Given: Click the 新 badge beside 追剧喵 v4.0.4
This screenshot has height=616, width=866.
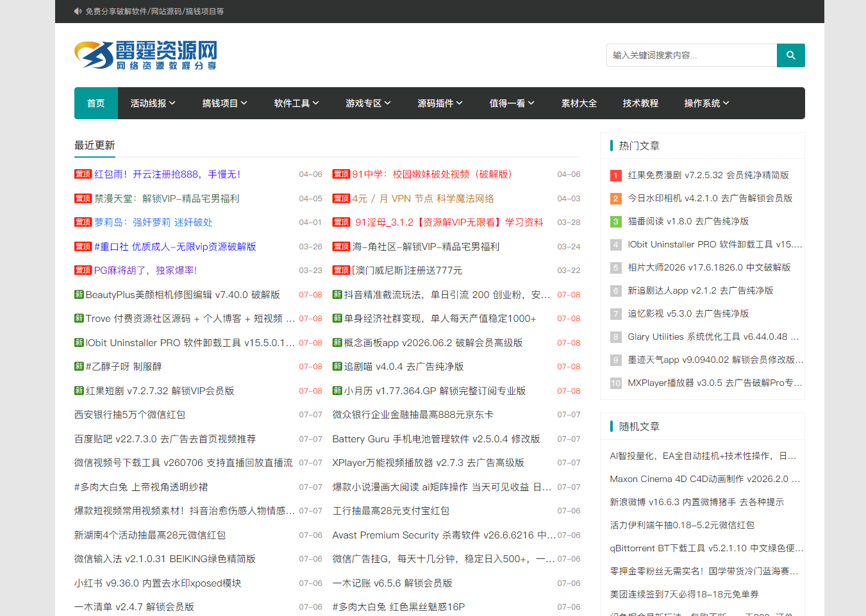Looking at the screenshot, I should (x=337, y=367).
